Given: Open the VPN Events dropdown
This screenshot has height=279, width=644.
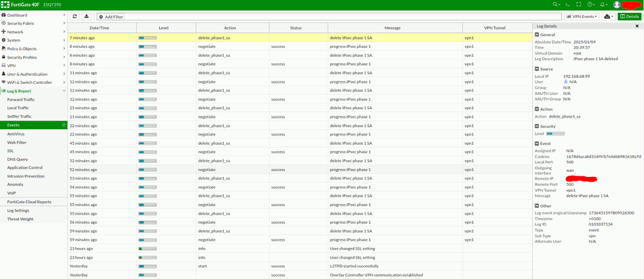Looking at the screenshot, I should point(581,16).
